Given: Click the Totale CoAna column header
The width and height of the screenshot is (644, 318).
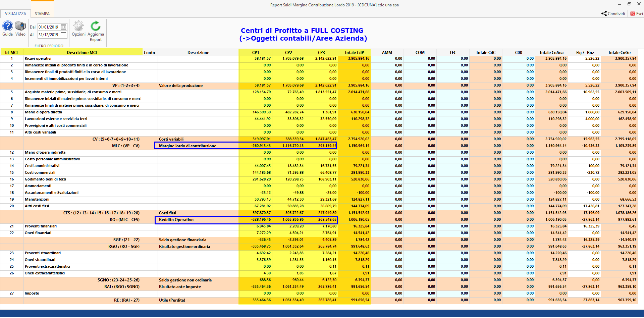Looking at the screenshot, I should [x=551, y=53].
